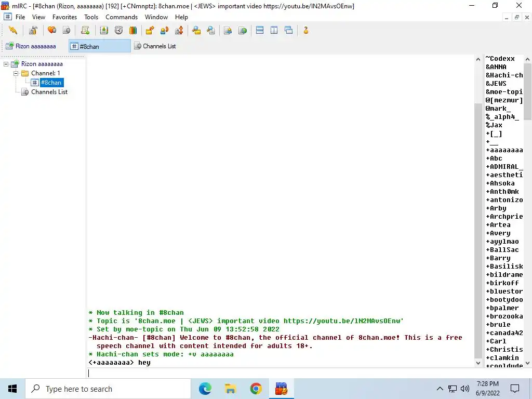Select Channels List in the tree bar
The image size is (532, 399).
[49, 92]
